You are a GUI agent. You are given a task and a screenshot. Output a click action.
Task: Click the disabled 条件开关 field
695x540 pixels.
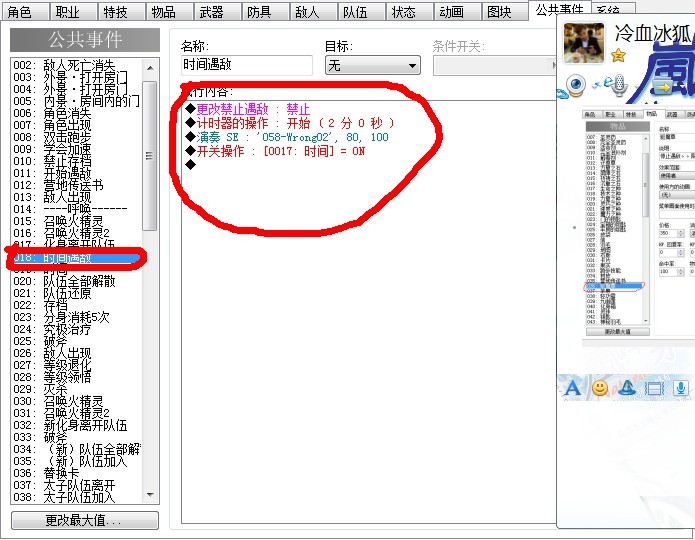[x=495, y=66]
